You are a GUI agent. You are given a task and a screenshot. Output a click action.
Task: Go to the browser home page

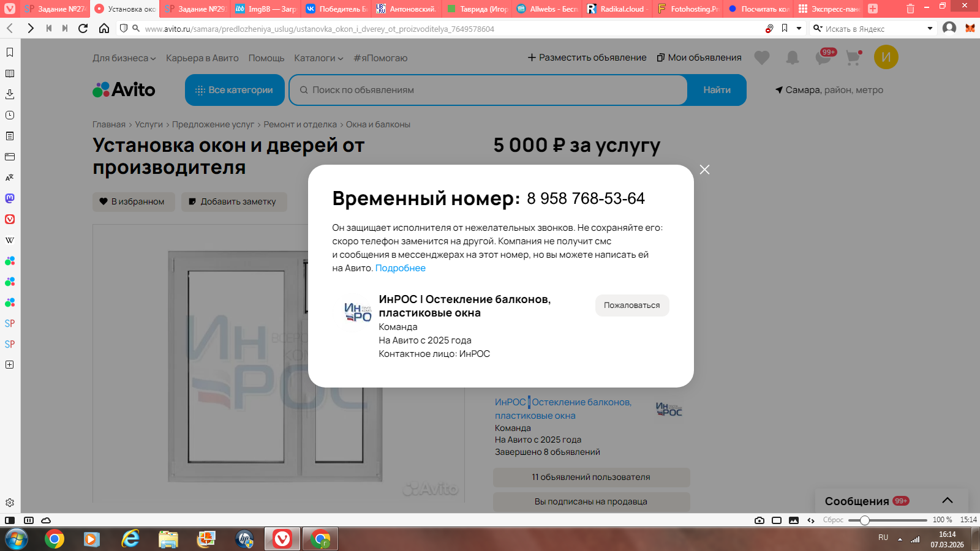point(104,28)
